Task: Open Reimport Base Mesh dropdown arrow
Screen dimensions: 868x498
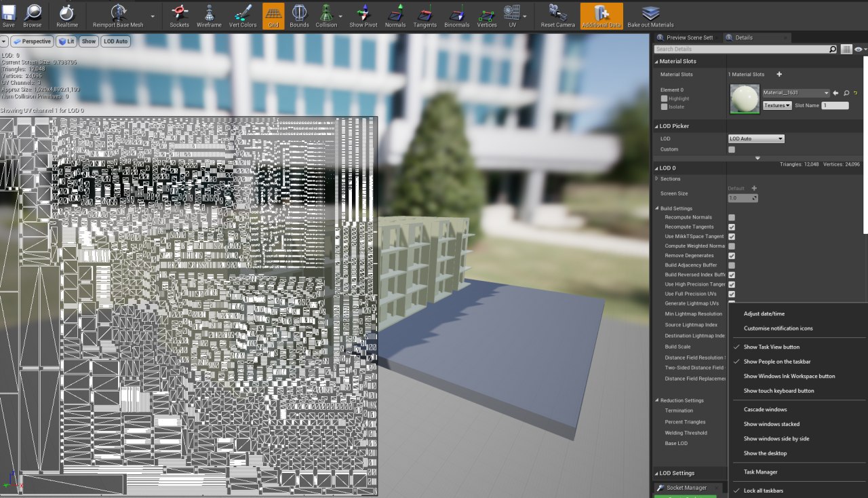Action: pos(152,15)
